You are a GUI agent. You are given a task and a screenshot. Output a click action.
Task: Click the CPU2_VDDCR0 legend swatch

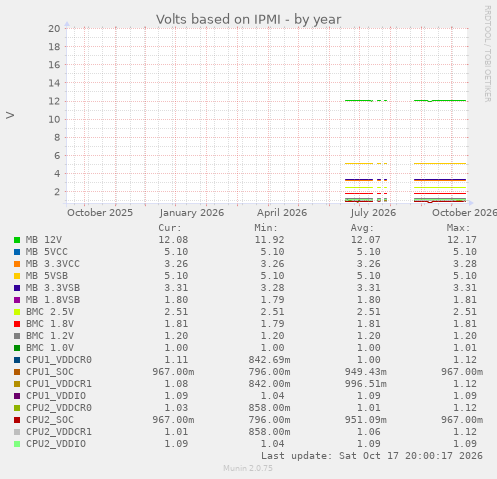pyautogui.click(x=17, y=408)
